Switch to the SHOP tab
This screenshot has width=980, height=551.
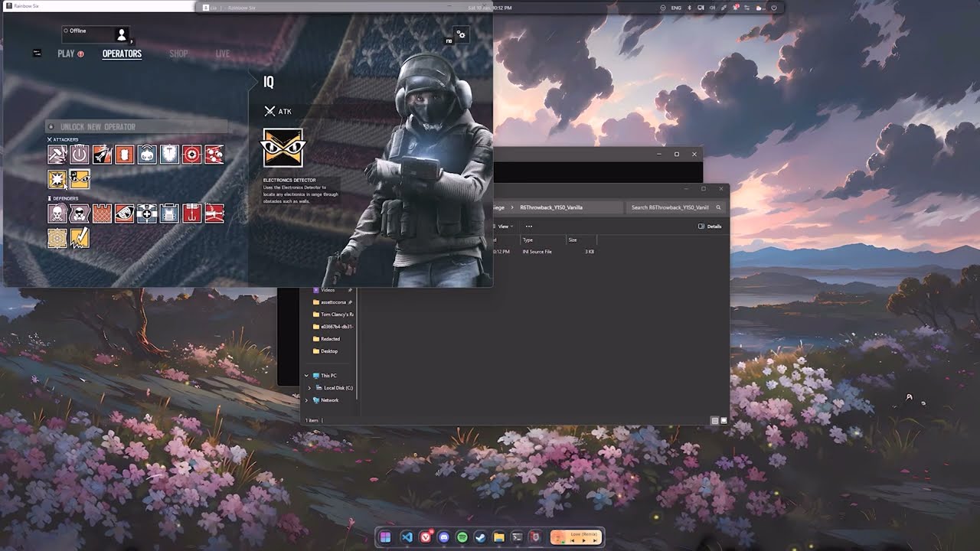178,54
